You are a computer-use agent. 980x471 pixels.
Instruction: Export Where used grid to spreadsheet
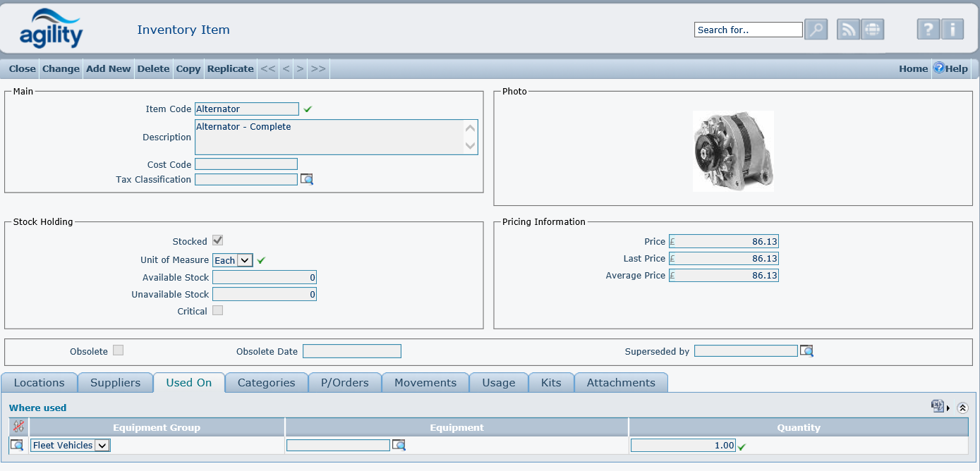[x=938, y=406]
